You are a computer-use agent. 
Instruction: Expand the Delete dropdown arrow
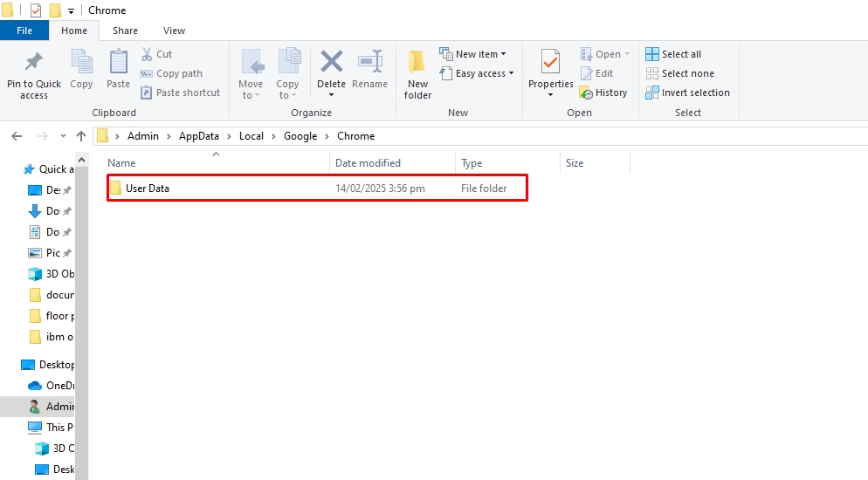pyautogui.click(x=331, y=95)
